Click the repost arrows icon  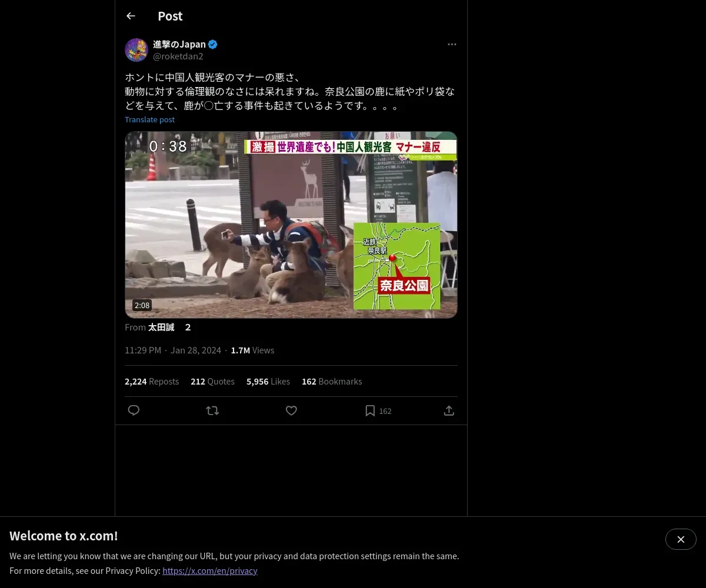click(212, 410)
